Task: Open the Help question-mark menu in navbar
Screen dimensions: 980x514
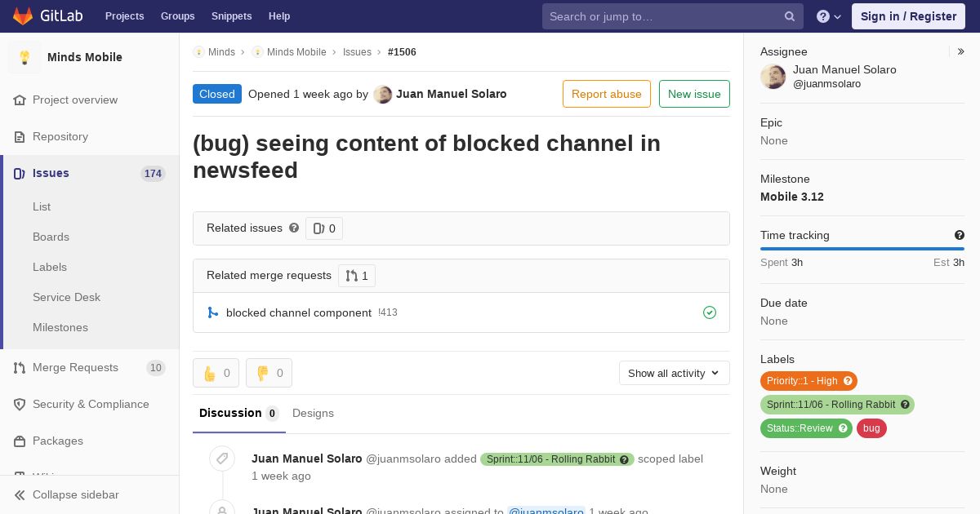Action: point(829,16)
